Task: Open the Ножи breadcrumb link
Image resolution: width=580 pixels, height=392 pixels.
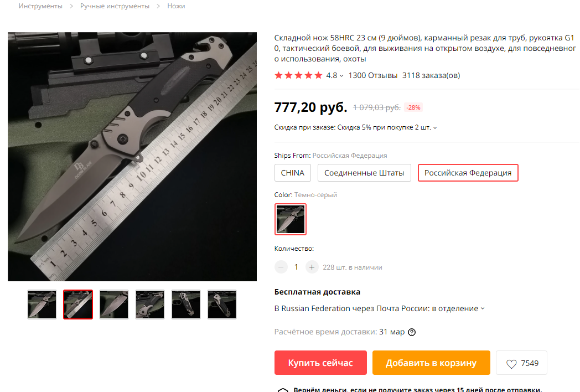Action: click(176, 6)
